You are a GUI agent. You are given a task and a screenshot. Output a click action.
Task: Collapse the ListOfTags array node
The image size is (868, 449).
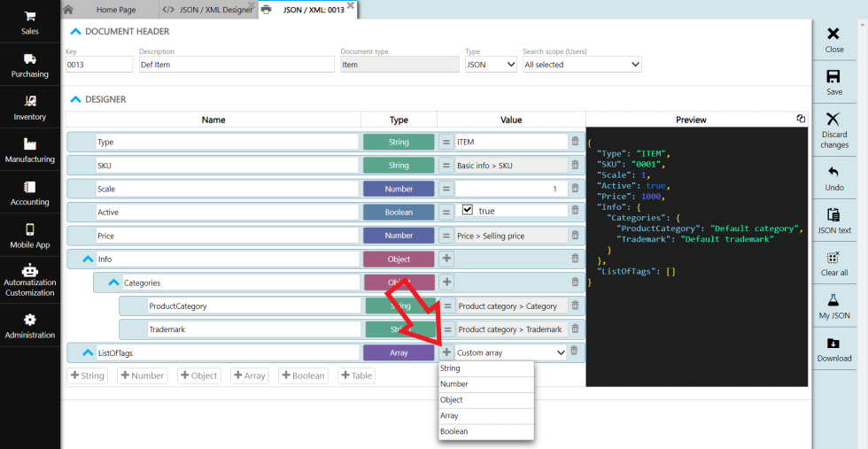[x=88, y=352]
